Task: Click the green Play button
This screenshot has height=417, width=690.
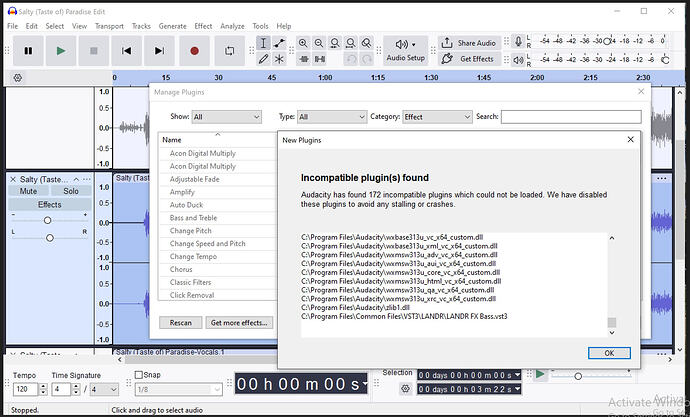Action: tap(61, 50)
